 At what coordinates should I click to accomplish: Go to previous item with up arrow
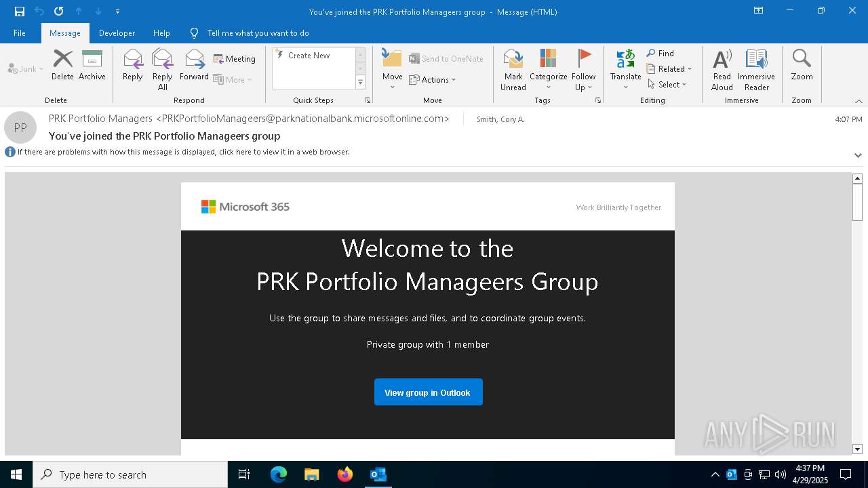(79, 12)
